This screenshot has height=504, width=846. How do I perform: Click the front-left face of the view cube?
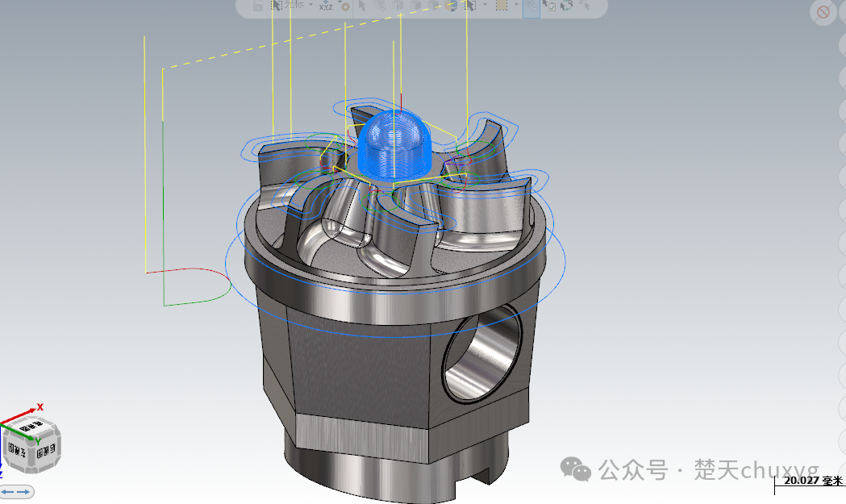(16, 449)
